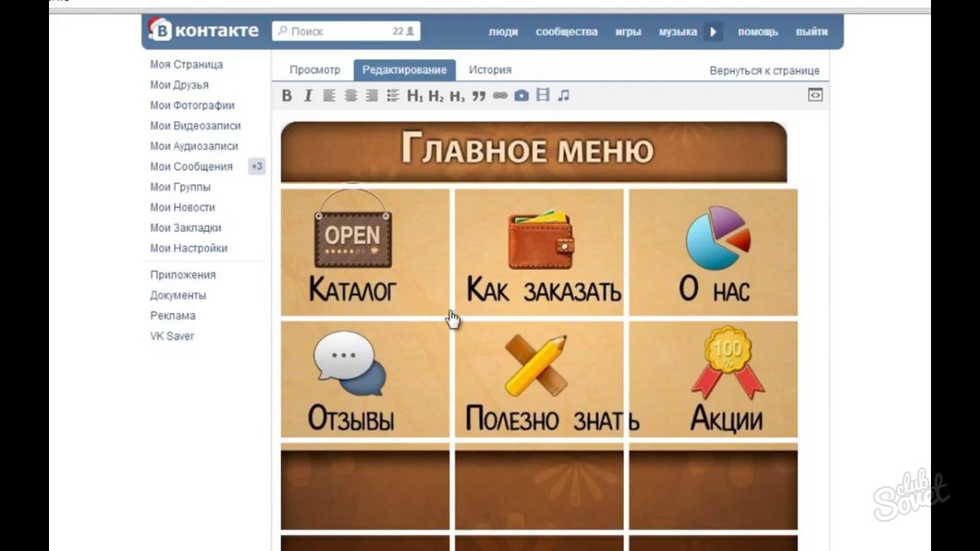This screenshot has width=980, height=551.
Task: Add a video with the filmstrip icon
Action: click(x=543, y=96)
